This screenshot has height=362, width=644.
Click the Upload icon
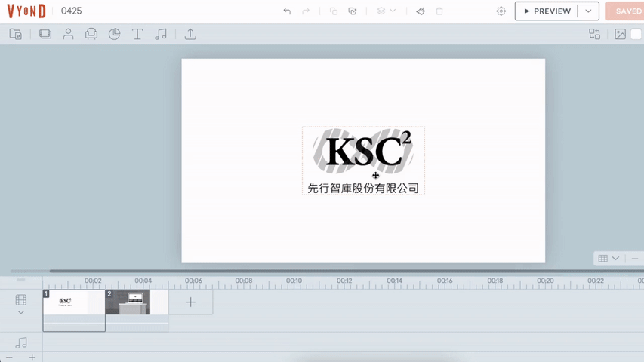tap(190, 34)
